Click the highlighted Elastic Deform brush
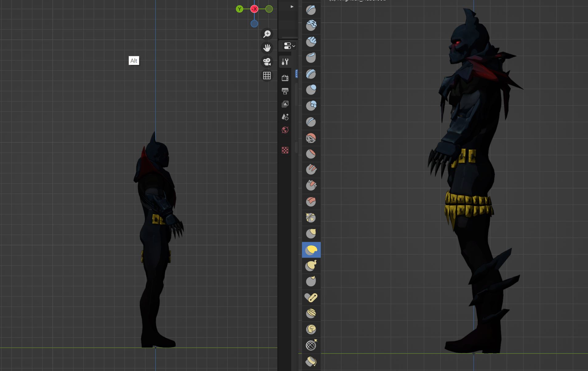The height and width of the screenshot is (371, 588). (x=311, y=250)
